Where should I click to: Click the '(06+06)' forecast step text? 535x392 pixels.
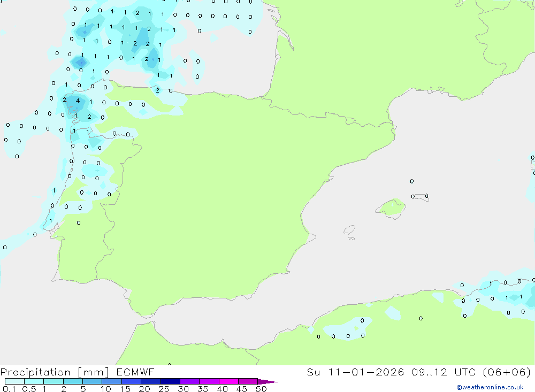click(x=507, y=372)
